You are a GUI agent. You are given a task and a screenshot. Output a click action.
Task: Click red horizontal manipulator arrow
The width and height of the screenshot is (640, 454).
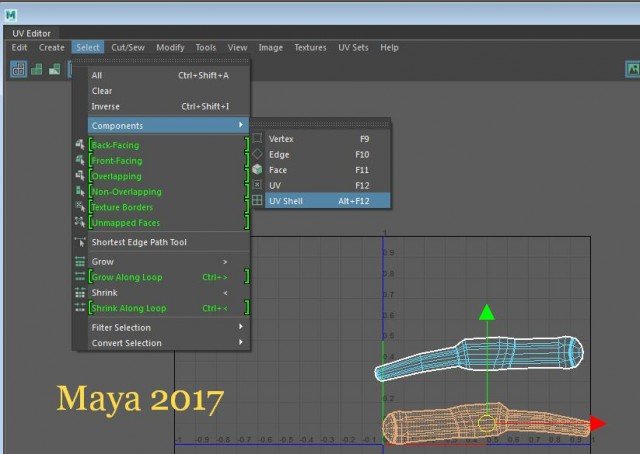[598, 424]
